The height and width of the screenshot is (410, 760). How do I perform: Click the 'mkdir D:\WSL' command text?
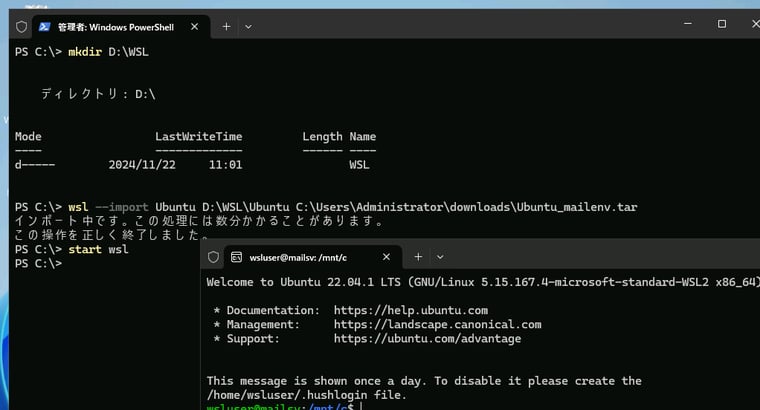[108, 52]
